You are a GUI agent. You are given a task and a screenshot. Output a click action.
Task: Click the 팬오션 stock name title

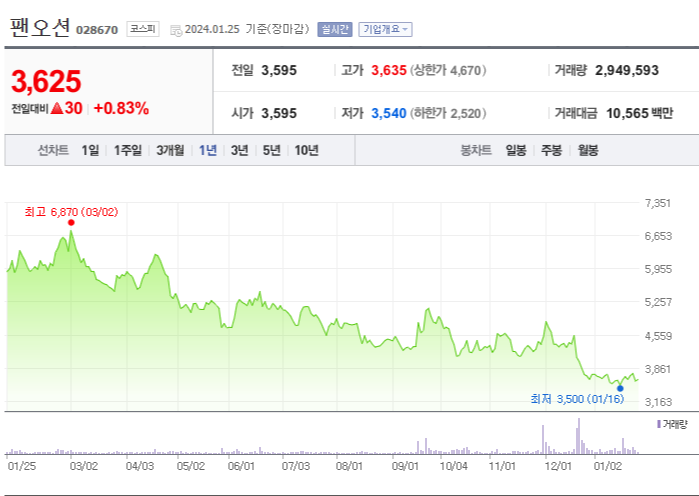40,28
